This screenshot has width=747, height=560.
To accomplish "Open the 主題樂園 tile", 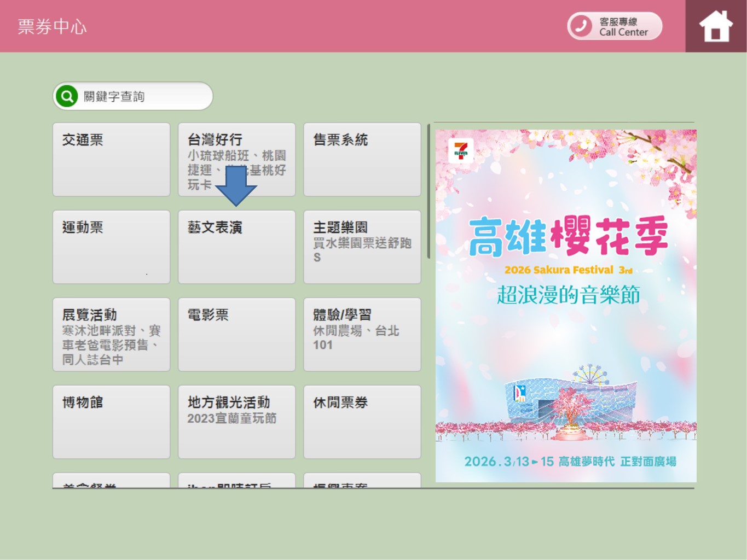I will click(x=362, y=247).
